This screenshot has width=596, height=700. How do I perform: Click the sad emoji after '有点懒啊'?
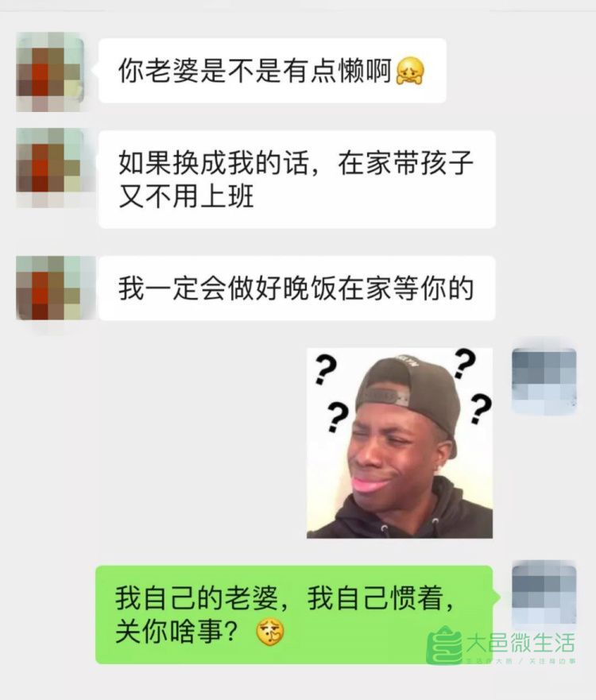pos(410,72)
